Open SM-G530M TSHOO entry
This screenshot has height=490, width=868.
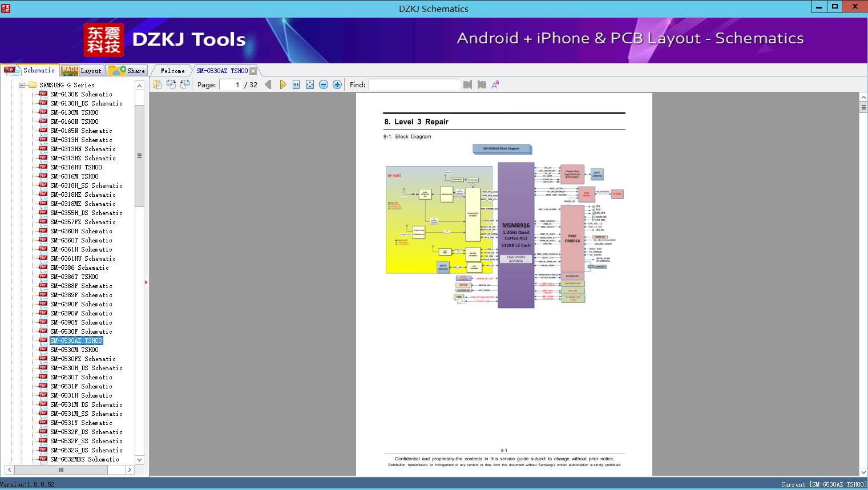pyautogui.click(x=74, y=350)
